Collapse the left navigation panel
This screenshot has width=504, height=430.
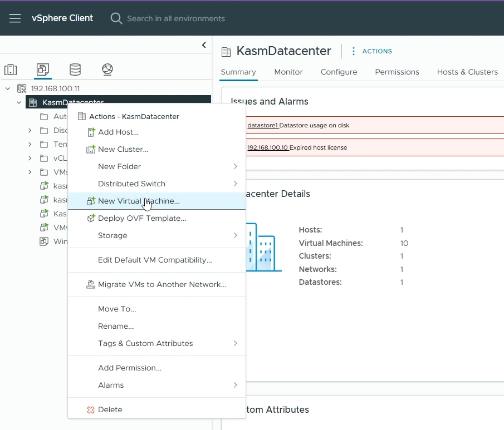point(204,45)
